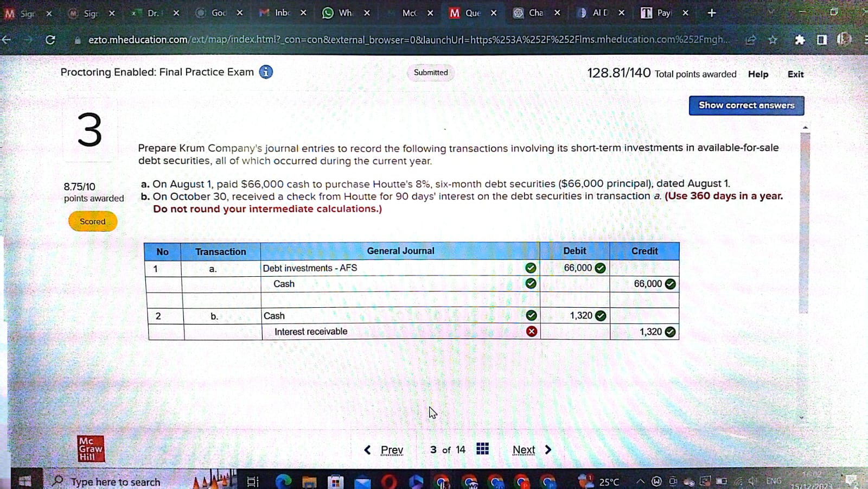The width and height of the screenshot is (868, 489).
Task: Go back using the Prev chevron
Action: pos(368,450)
